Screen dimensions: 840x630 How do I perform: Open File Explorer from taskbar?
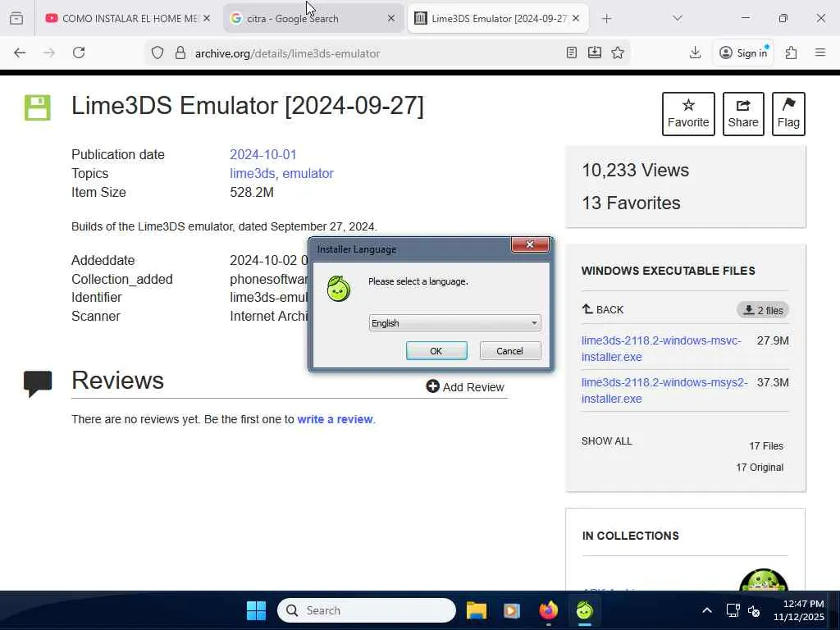pos(477,610)
